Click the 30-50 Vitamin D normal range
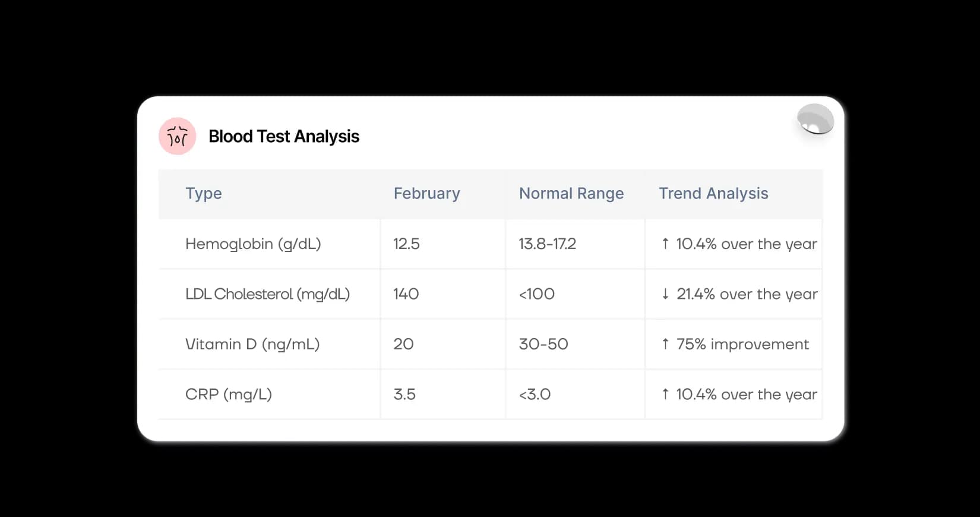The image size is (980, 517). pos(543,344)
